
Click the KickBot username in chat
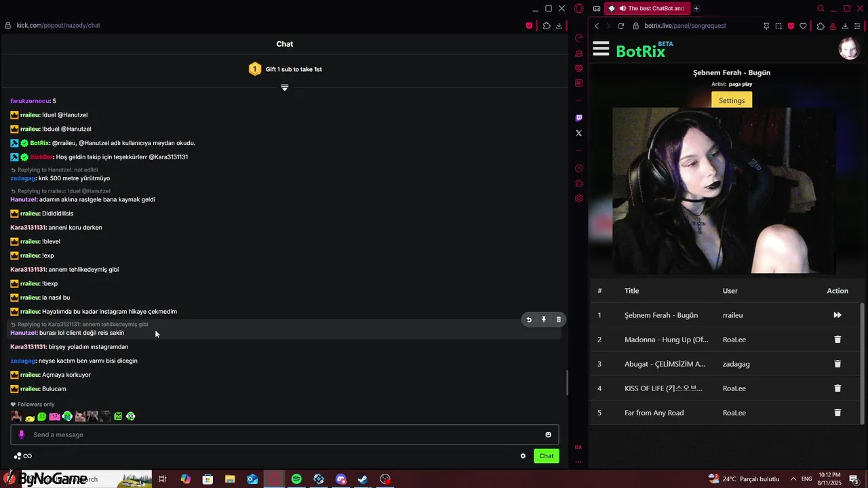(41, 157)
